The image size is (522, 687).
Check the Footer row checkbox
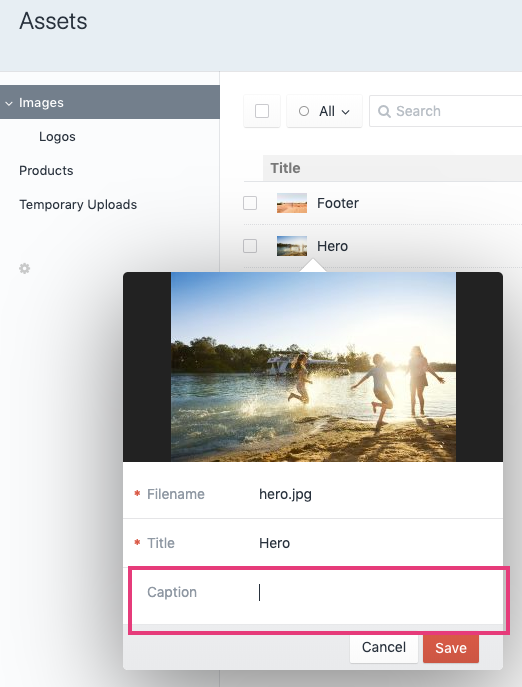point(250,203)
